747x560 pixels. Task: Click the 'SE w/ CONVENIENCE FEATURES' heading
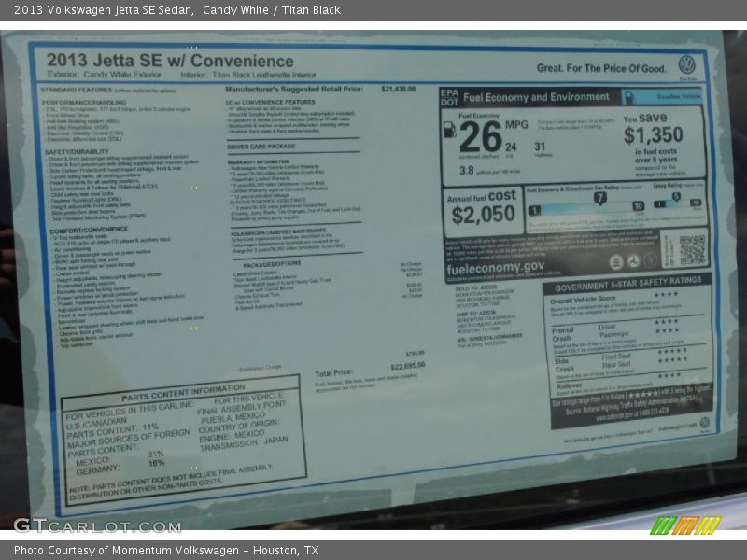pos(270,102)
